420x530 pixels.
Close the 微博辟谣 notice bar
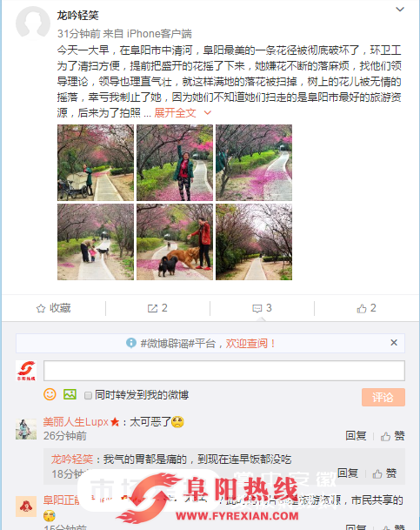394,343
